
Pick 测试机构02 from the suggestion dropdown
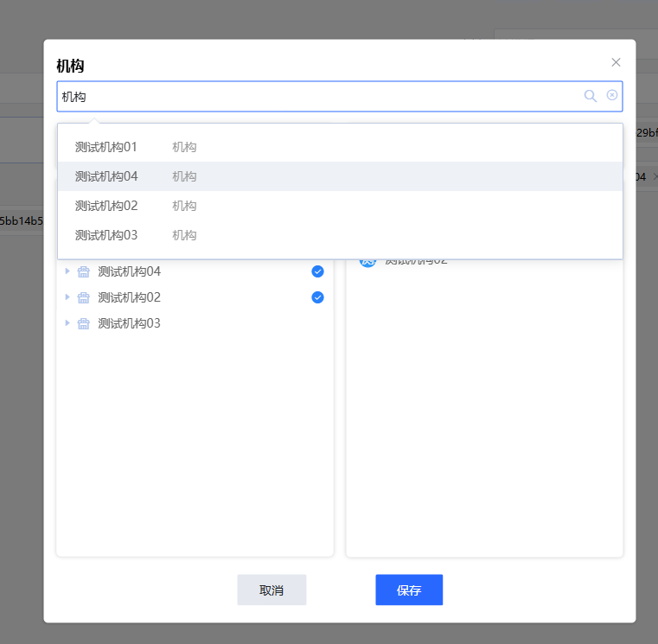click(x=106, y=206)
